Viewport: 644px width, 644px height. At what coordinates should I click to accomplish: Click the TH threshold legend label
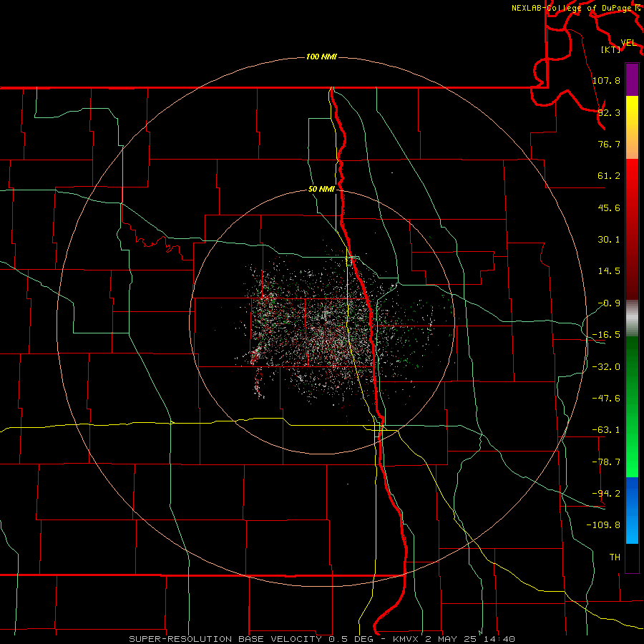pyautogui.click(x=615, y=557)
